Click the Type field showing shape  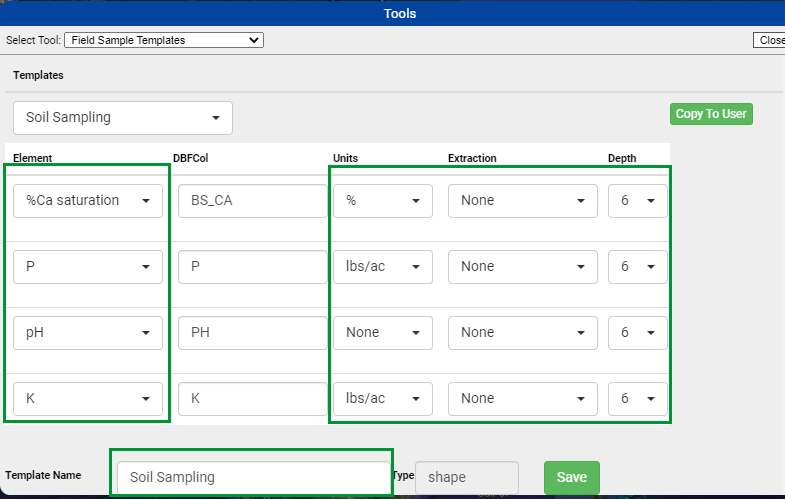(x=467, y=477)
